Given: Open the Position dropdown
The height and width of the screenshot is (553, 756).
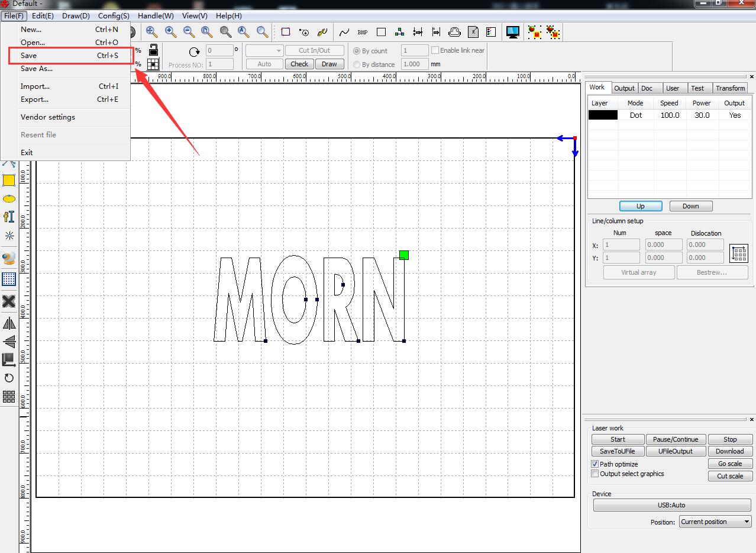Looking at the screenshot, I should click(715, 522).
